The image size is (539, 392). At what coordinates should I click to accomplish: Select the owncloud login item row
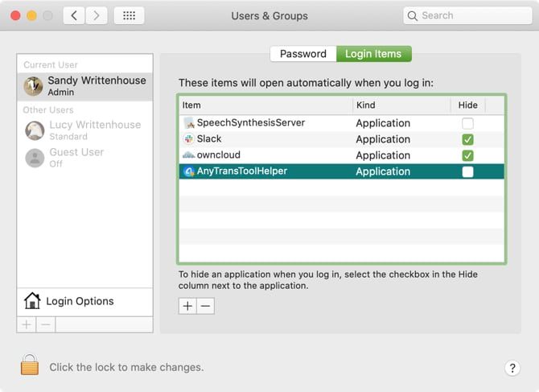click(x=342, y=155)
